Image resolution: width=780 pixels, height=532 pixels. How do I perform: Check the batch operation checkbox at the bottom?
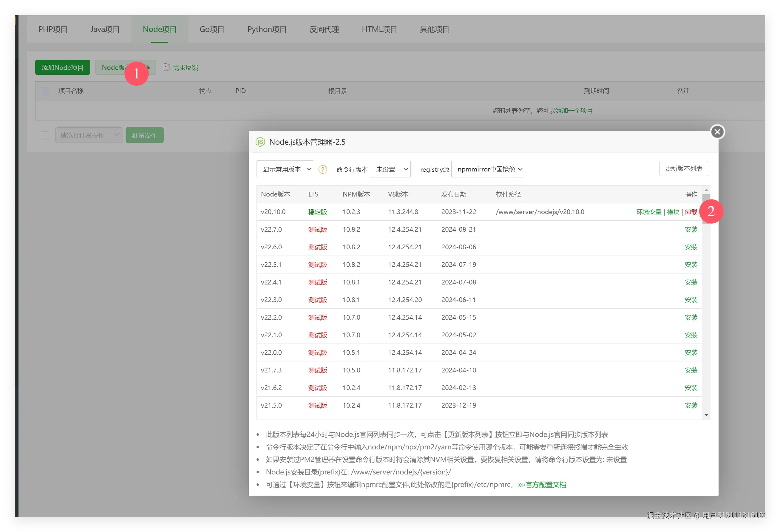[x=45, y=136]
